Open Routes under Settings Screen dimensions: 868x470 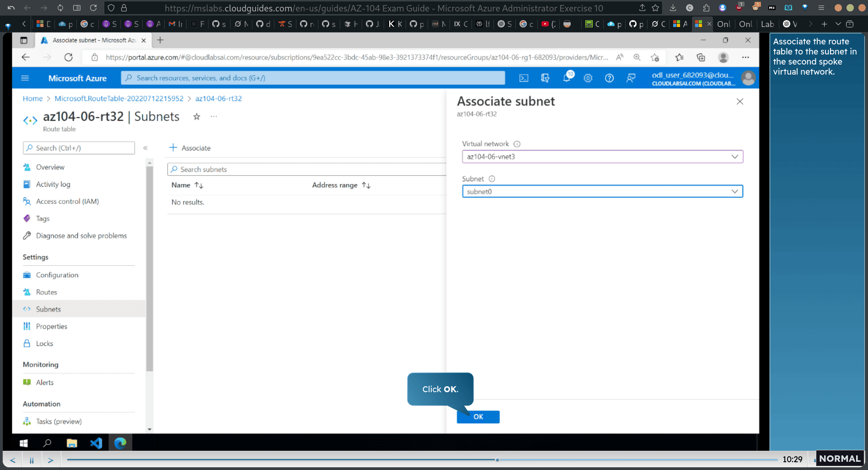[x=46, y=292]
